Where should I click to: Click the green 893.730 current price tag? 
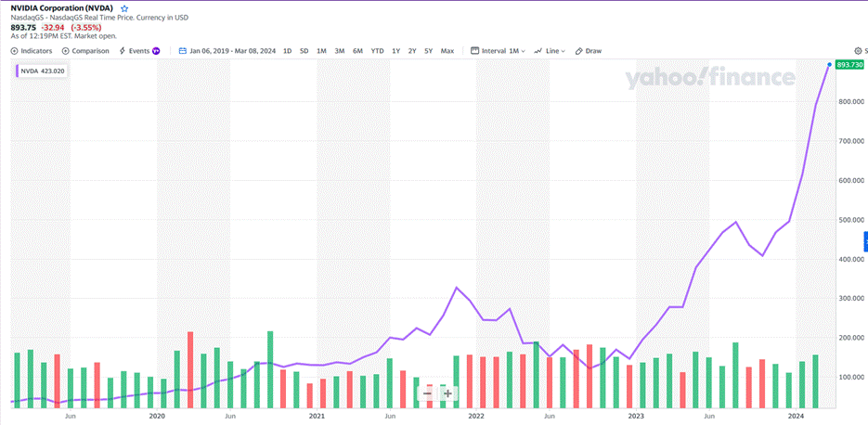pyautogui.click(x=849, y=65)
